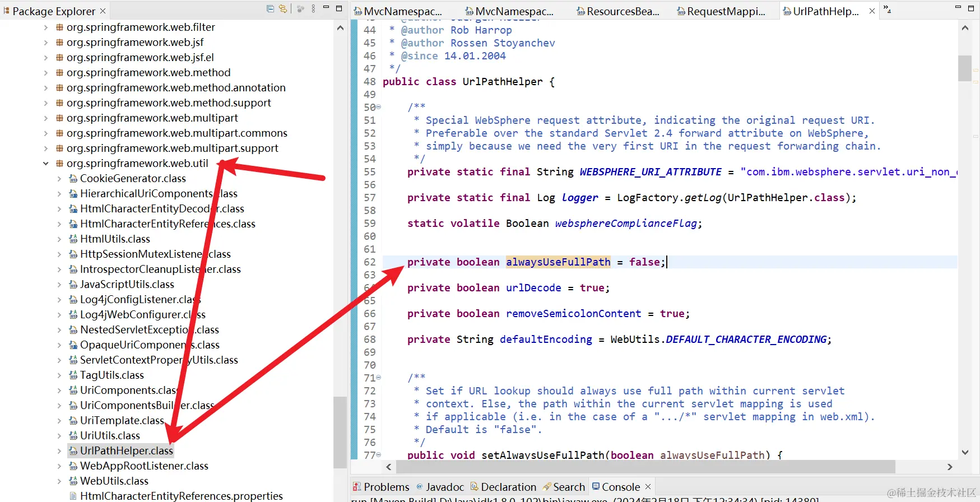This screenshot has width=980, height=502.
Task: Switch to the first MvcNamespac... editor tab
Action: [x=400, y=11]
